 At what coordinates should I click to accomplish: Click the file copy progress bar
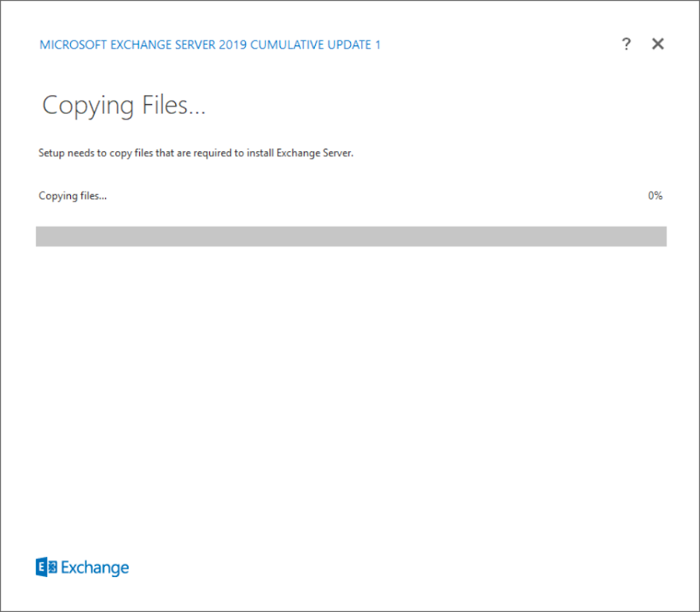351,236
